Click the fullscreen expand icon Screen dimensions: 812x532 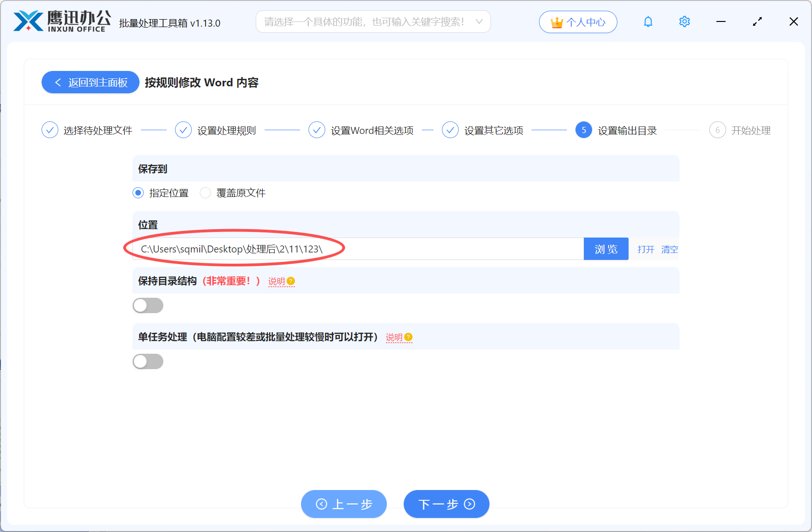tap(757, 21)
